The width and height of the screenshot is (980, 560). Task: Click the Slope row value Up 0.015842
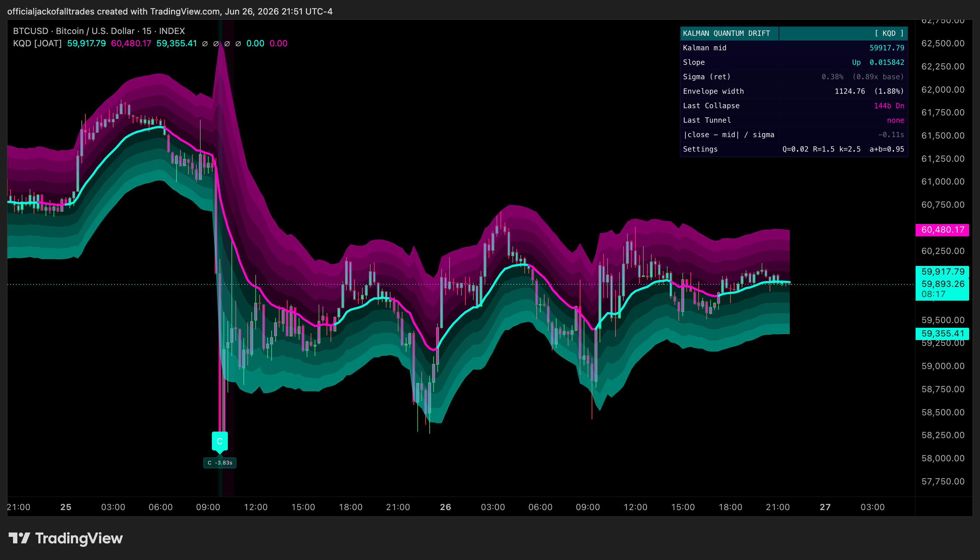point(878,62)
